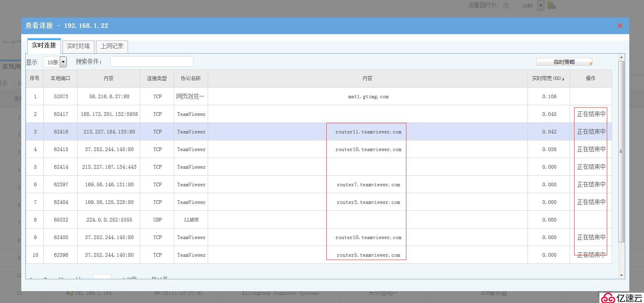Select the local port 65332 cell
The width and height of the screenshot is (644, 303).
click(x=61, y=220)
